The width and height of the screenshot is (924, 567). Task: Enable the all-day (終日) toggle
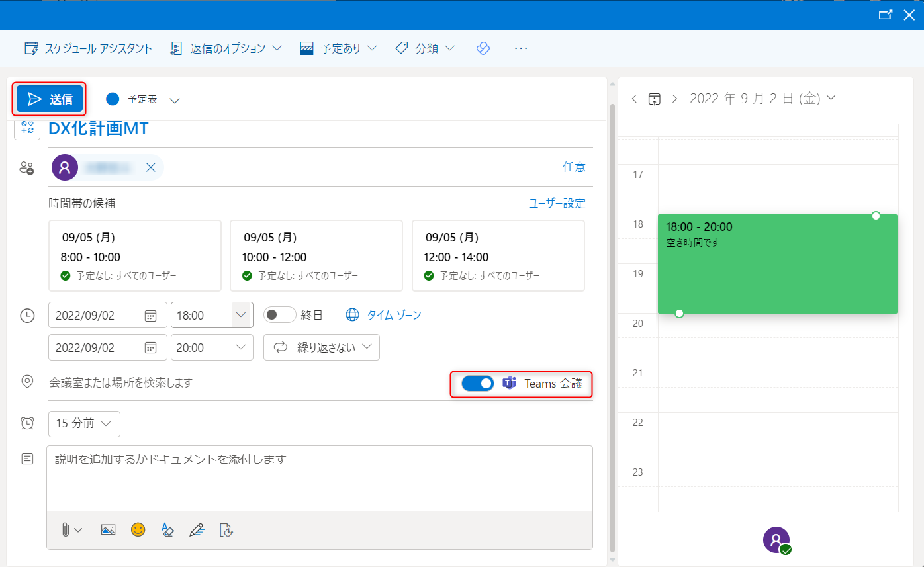click(x=279, y=315)
